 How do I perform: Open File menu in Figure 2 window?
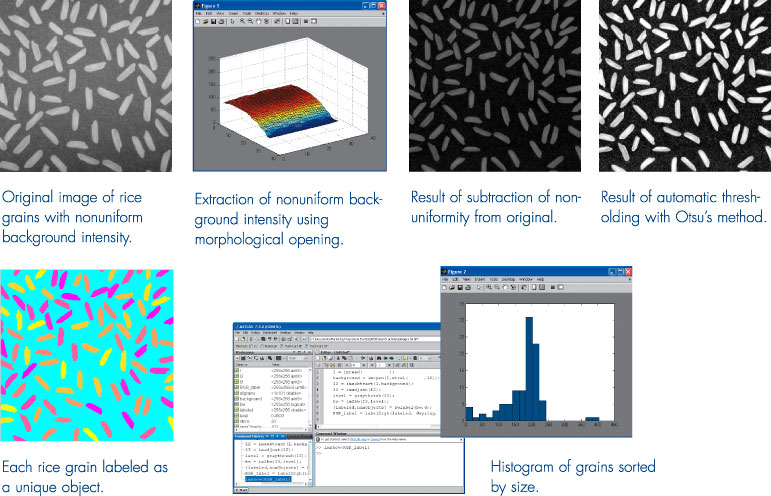click(x=445, y=279)
